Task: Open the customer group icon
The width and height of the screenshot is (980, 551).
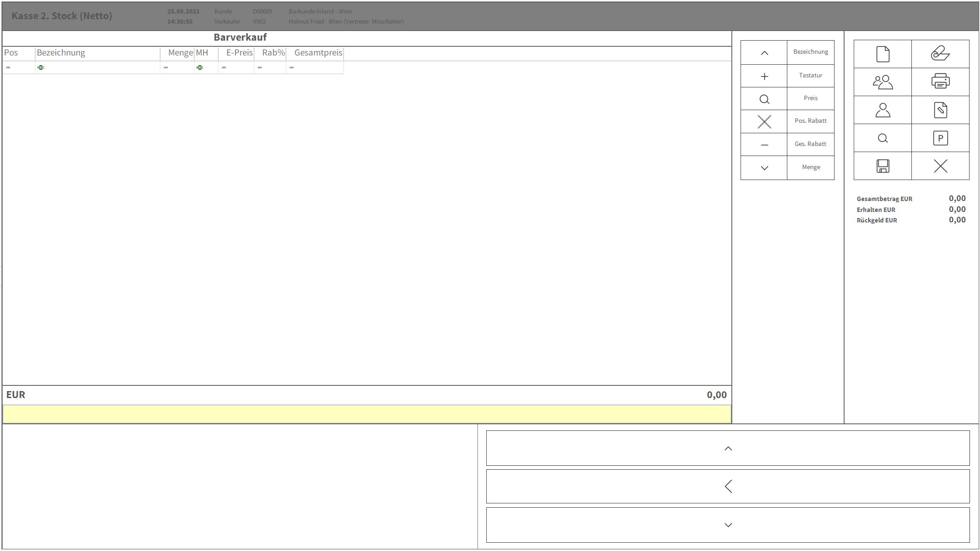Action: click(x=883, y=82)
